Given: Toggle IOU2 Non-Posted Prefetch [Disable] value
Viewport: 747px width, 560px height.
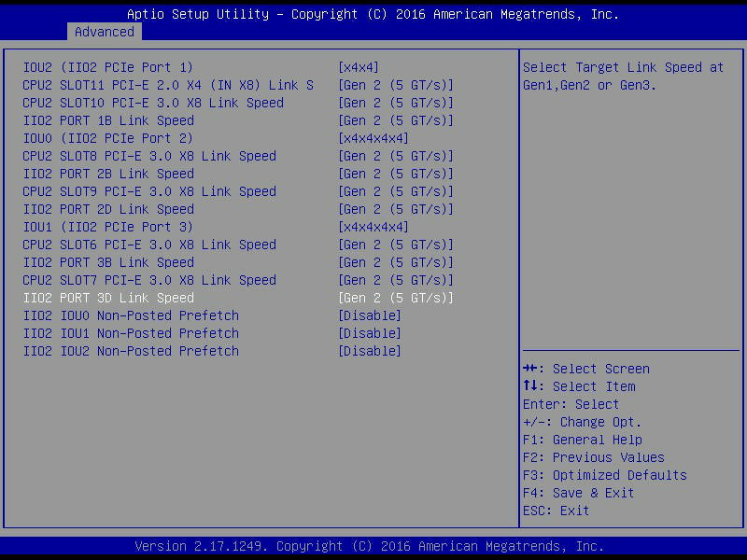Looking at the screenshot, I should pyautogui.click(x=369, y=351).
